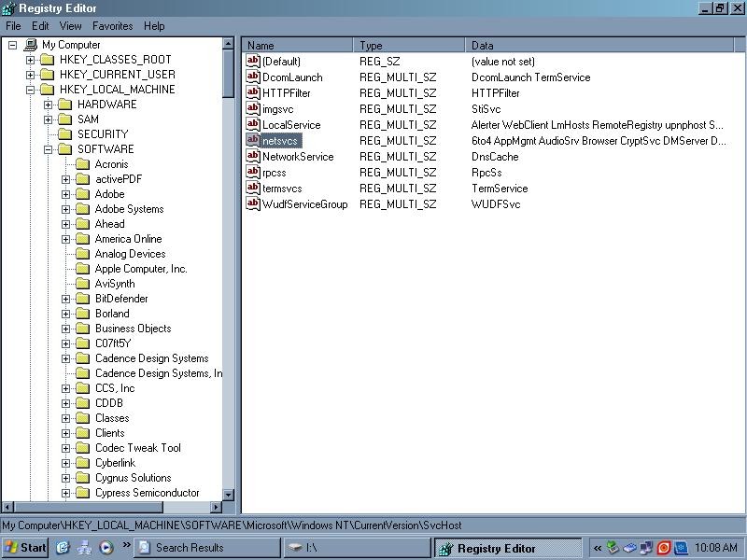Screen dimensions: 747x560
Task: Click the 'REG_SZ' type cell
Action: [380, 62]
